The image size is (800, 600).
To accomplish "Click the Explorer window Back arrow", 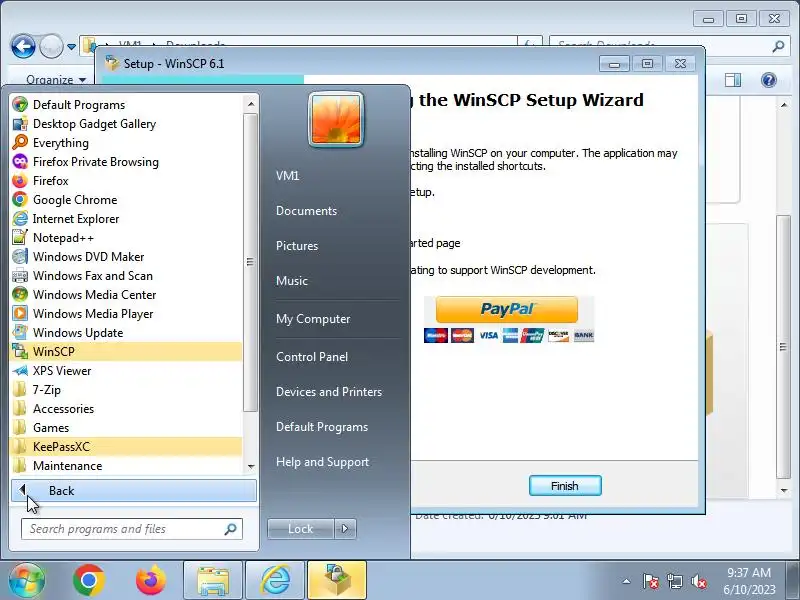I will click(23, 47).
